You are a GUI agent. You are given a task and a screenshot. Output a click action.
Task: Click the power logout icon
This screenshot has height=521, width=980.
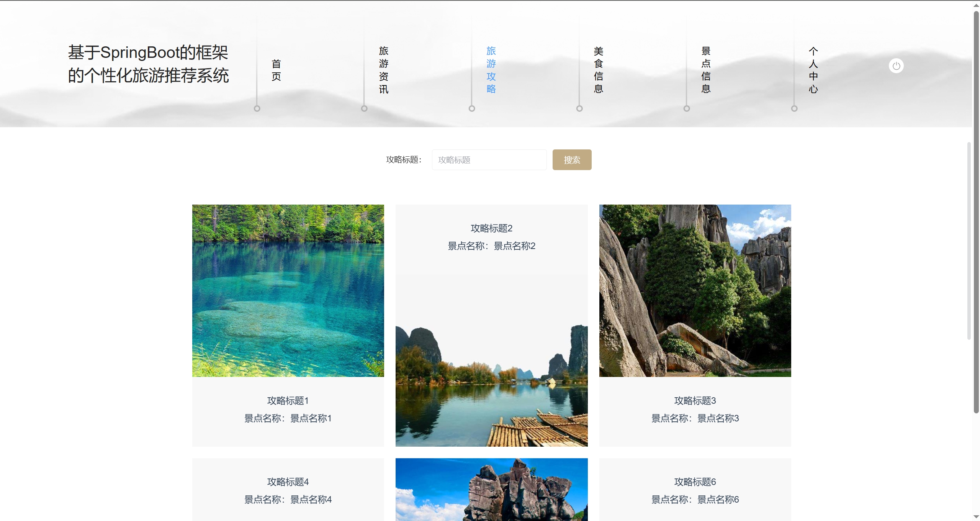click(896, 66)
